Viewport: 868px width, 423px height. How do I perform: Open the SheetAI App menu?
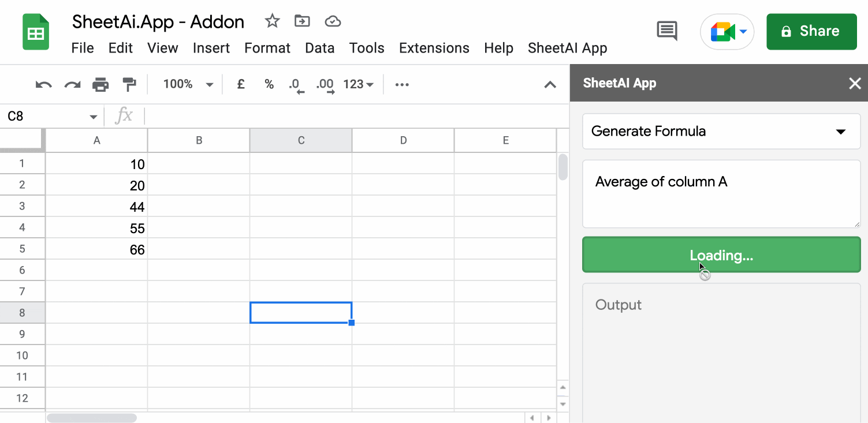pyautogui.click(x=567, y=48)
